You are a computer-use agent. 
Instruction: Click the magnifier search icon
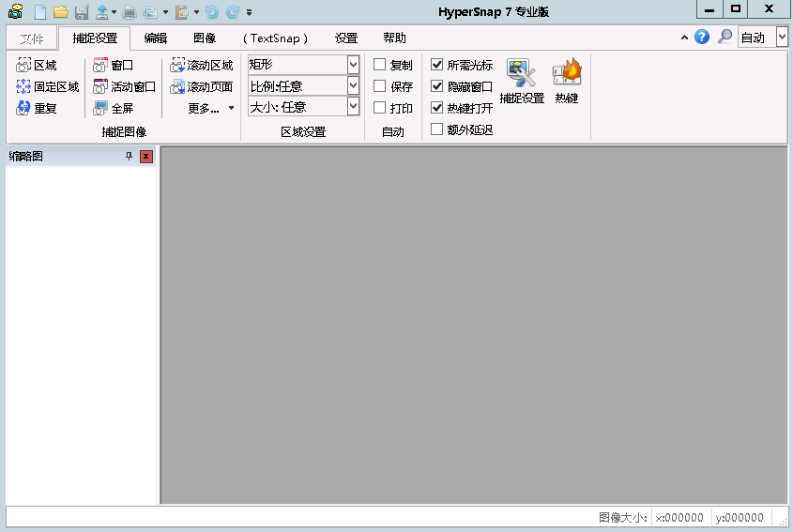pyautogui.click(x=724, y=37)
